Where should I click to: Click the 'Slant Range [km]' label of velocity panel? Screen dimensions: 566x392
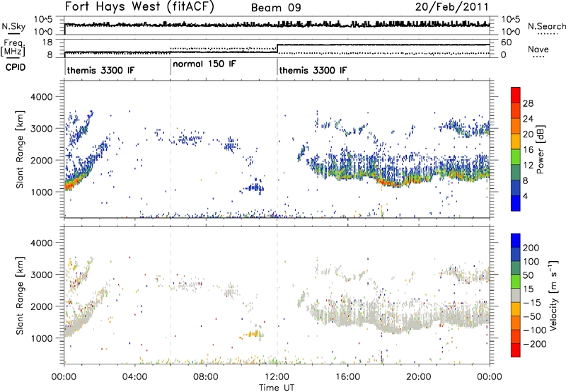[x=20, y=295]
